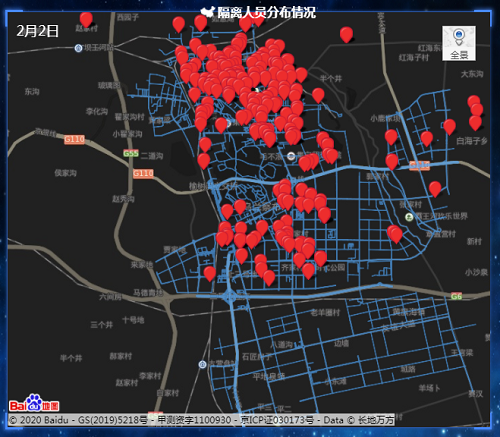The height and width of the screenshot is (437, 500).
Task: Click the red marker next to 半个井
Action: 318,96
